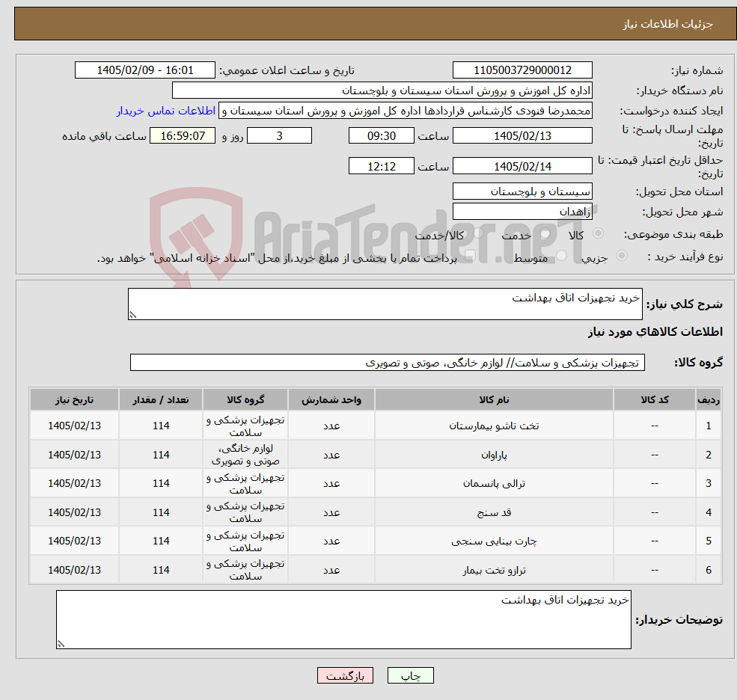Click announcement date field 1405/02/09 - 16:01
The width and height of the screenshot is (737, 700).
click(x=144, y=70)
